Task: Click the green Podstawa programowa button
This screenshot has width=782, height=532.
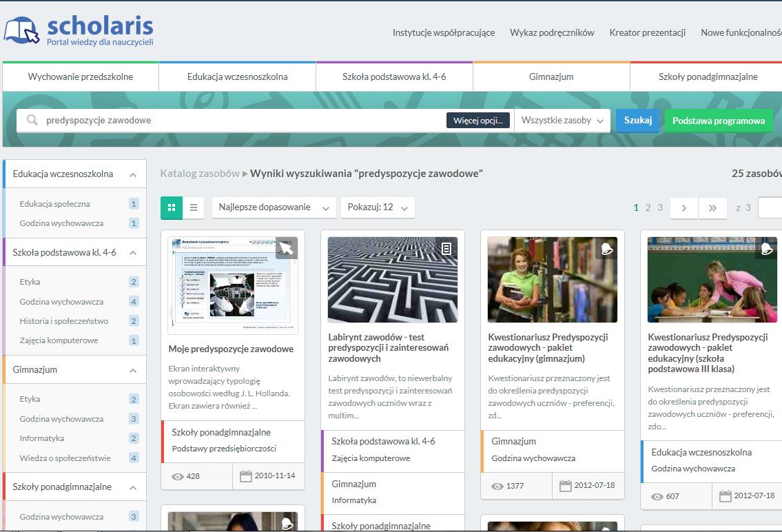Action: [x=718, y=121]
